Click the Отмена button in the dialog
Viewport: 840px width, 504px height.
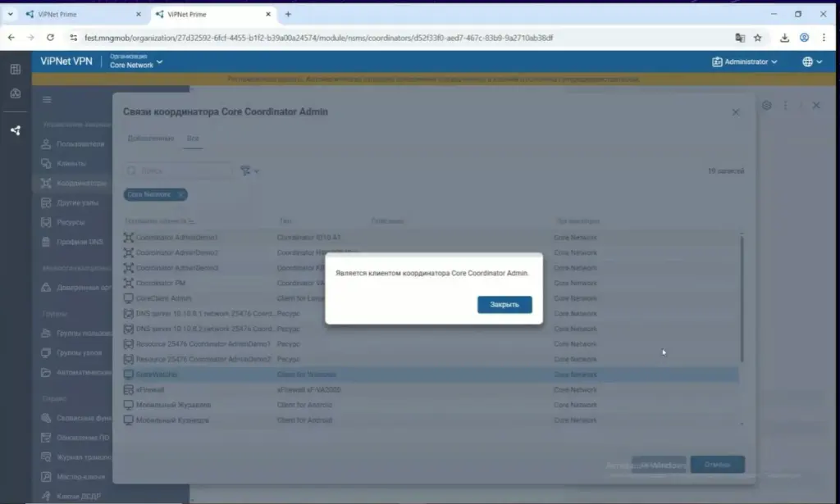(717, 465)
